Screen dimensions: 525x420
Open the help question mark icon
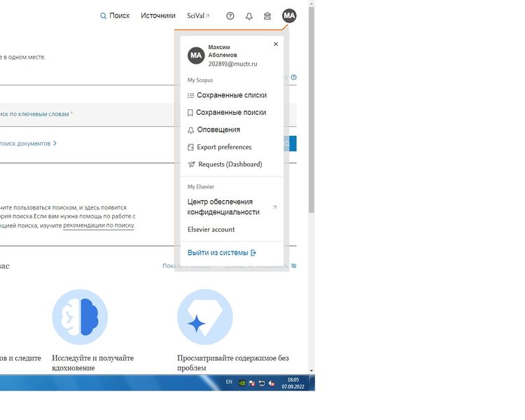coord(230,15)
